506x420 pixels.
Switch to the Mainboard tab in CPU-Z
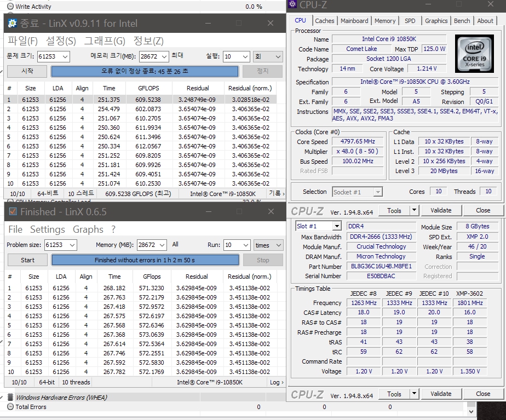tap(354, 21)
